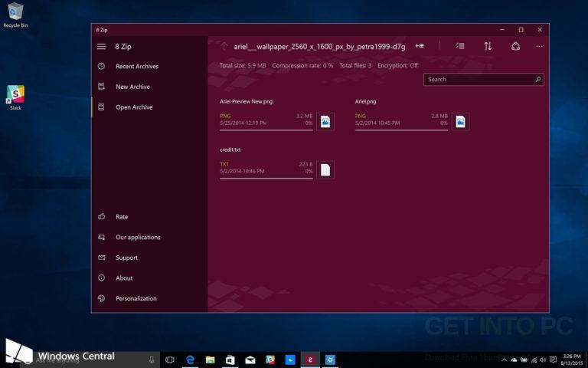Click the Total size: 5.9 MB text
This screenshot has width=588, height=368.
point(243,65)
